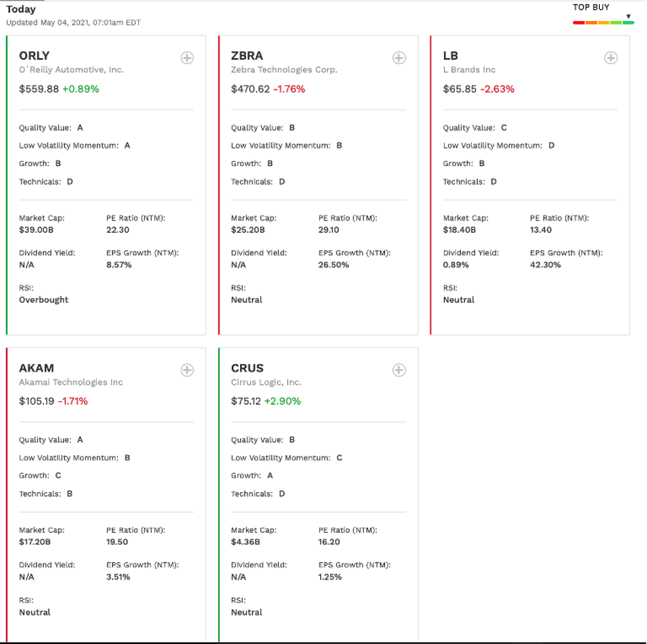This screenshot has width=647, height=644.
Task: Open the ORLY ticker heading
Action: tap(34, 56)
